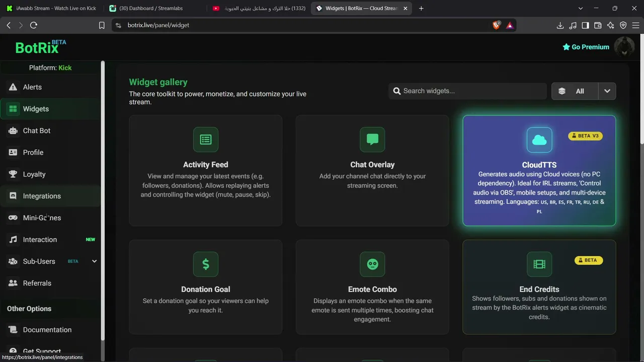This screenshot has height=362, width=644.
Task: Expand the Sub-Users submenu chevron
Action: [94, 261]
